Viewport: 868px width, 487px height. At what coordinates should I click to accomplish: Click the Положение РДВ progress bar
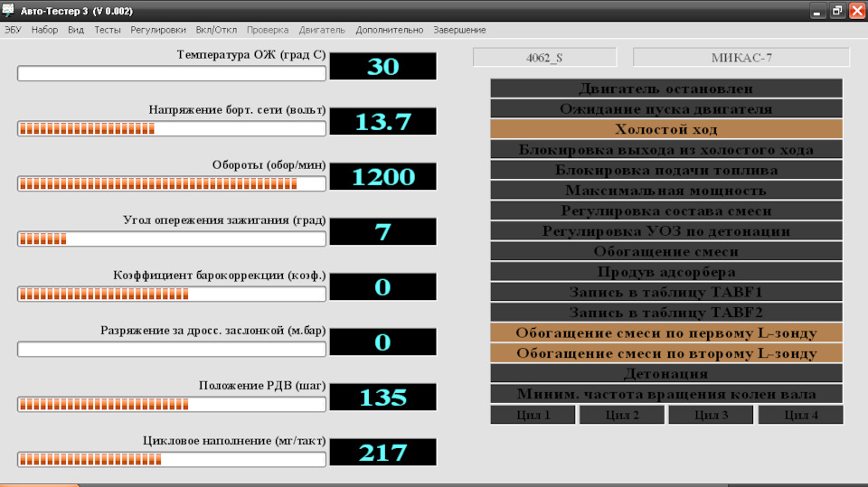[172, 405]
